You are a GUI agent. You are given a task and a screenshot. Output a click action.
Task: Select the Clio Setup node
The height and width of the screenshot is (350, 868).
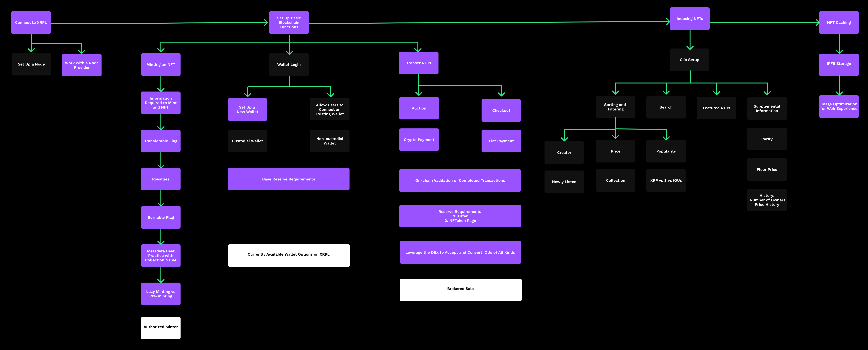pyautogui.click(x=689, y=60)
